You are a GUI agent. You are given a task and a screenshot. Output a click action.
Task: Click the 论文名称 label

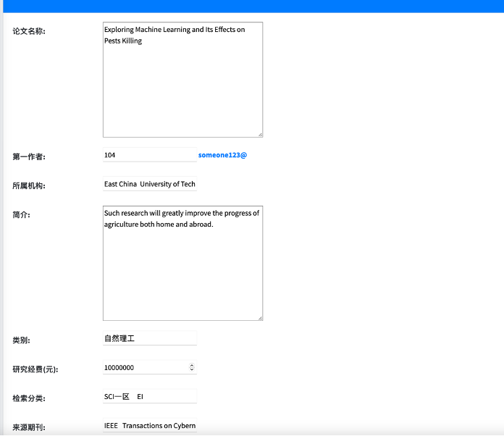[x=29, y=31]
